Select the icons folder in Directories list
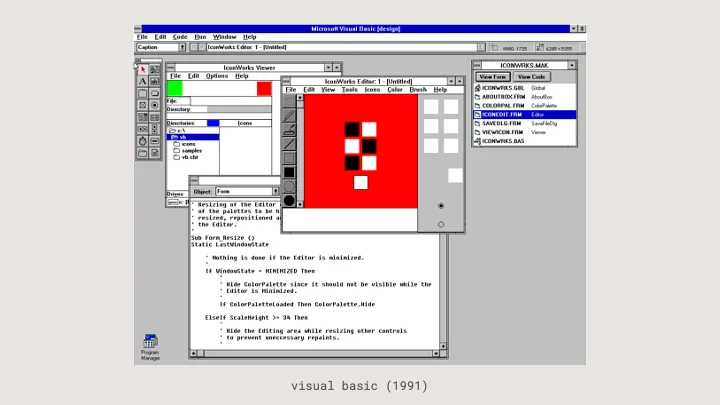This screenshot has height=405, width=720. 193,144
